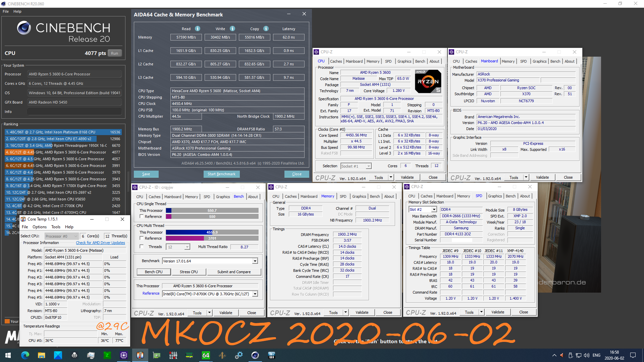Image resolution: width=644 pixels, height=362 pixels.
Task: Open the action center notifications icon
Action: point(633,355)
